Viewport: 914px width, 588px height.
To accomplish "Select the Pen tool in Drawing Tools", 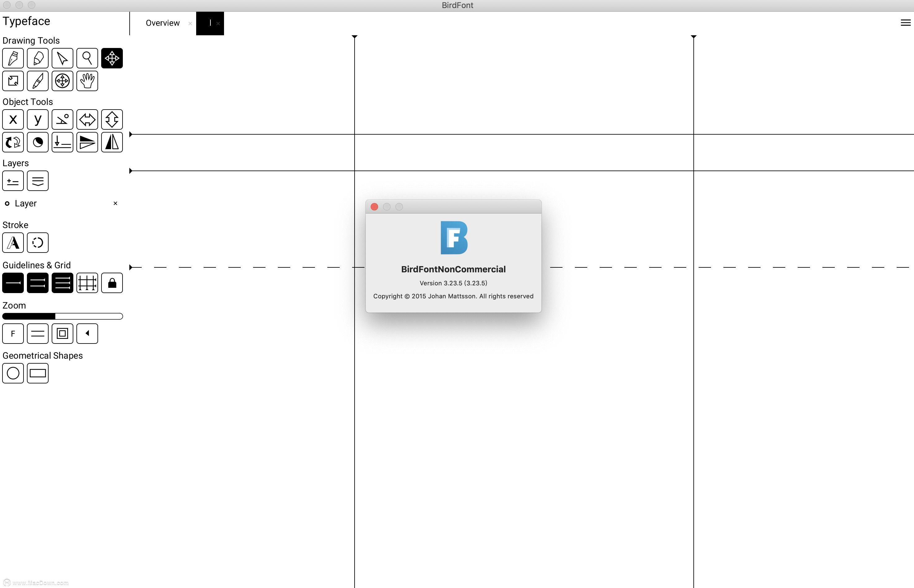I will [13, 58].
